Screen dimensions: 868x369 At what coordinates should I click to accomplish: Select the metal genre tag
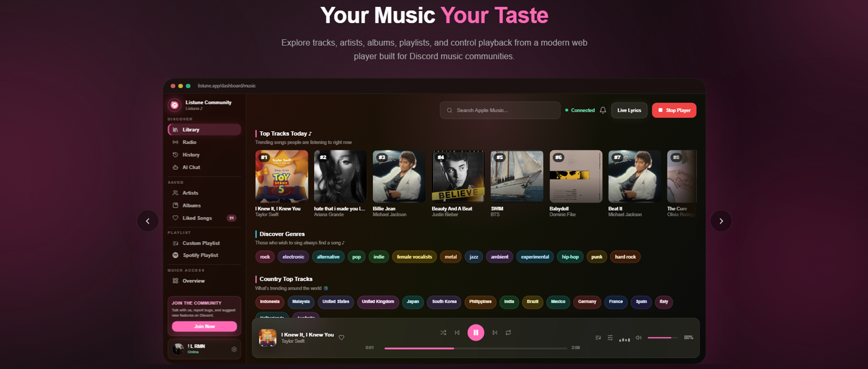(x=451, y=257)
